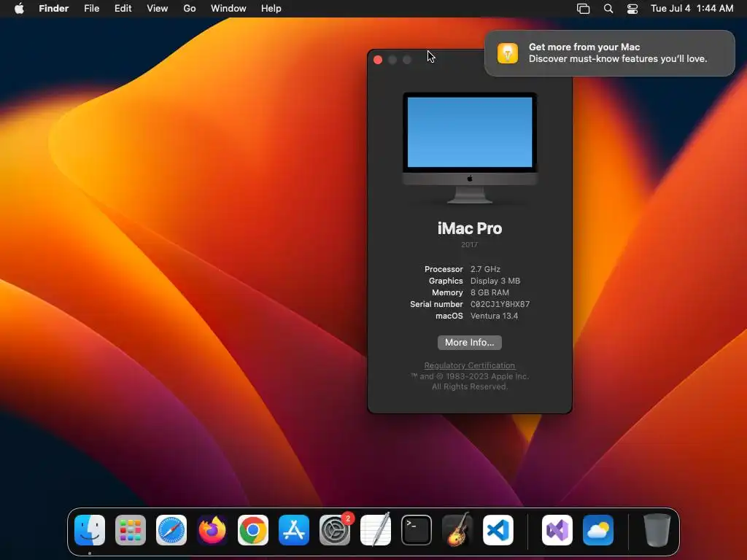Open the Go menu
This screenshot has width=747, height=560.
click(x=190, y=9)
